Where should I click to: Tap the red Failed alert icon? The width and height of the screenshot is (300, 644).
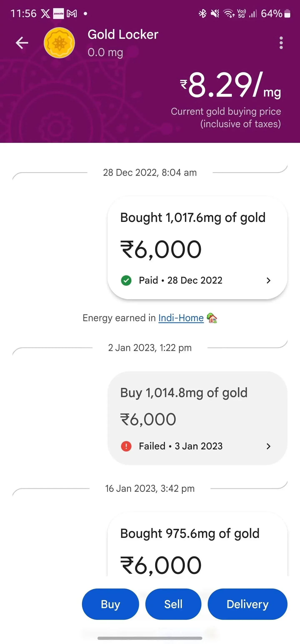(126, 446)
